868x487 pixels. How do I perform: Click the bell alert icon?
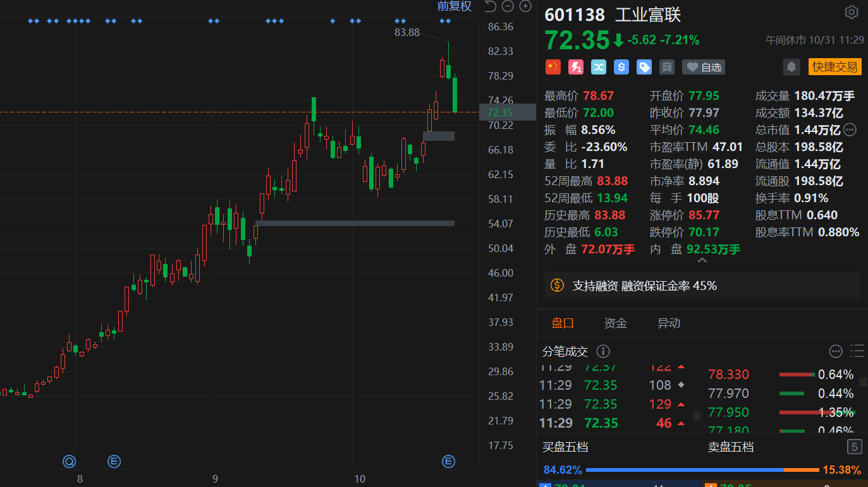click(791, 67)
